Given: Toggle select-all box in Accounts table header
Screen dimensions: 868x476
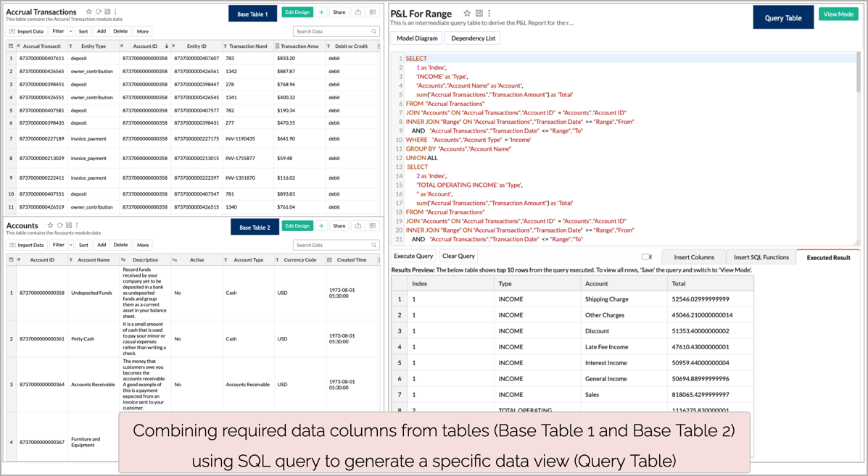Looking at the screenshot, I should click(x=10, y=259).
